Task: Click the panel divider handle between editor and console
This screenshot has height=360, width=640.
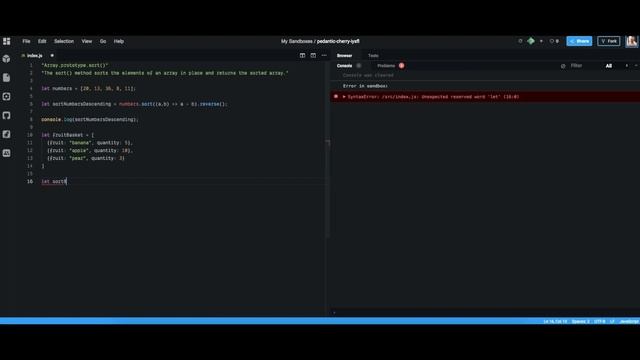Action: point(328,142)
